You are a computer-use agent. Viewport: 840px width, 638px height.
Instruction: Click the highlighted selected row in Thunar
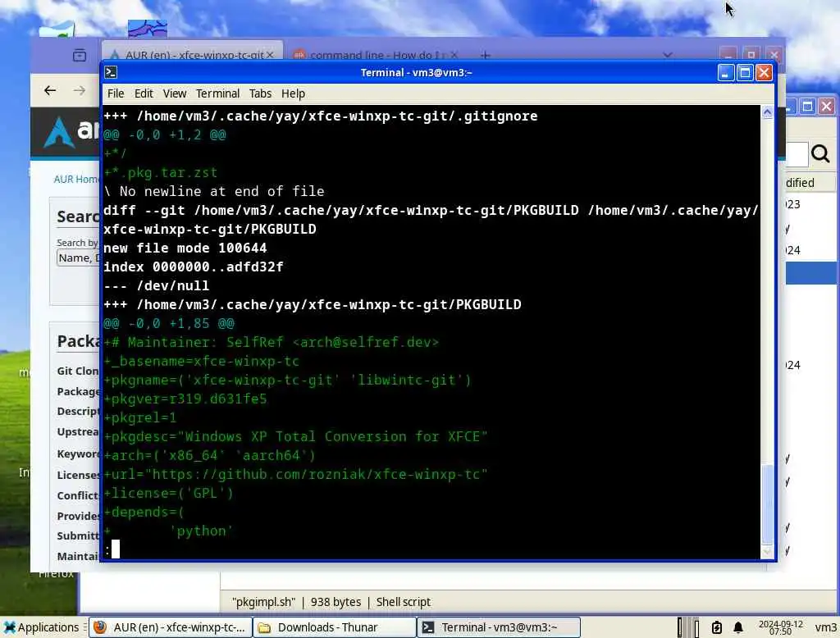coord(811,272)
